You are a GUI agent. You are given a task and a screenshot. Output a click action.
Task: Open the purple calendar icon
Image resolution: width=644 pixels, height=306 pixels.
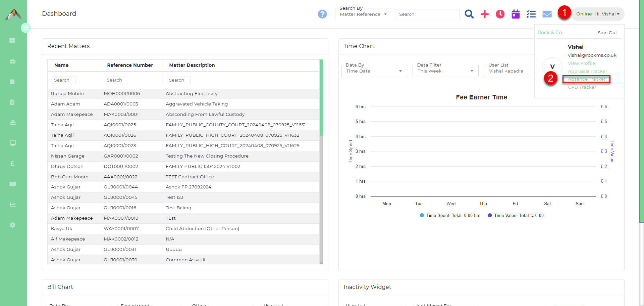coord(515,14)
